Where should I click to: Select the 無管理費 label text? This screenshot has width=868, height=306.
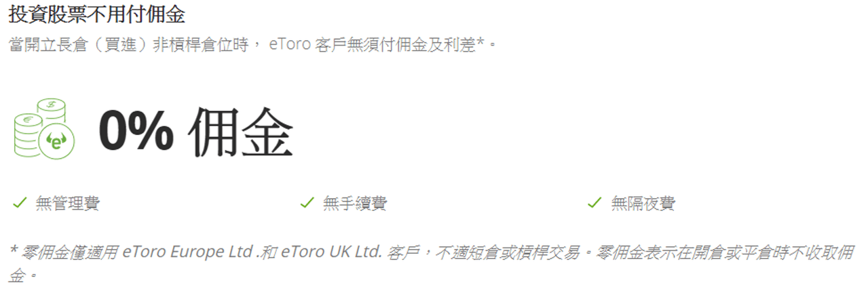[x=67, y=203]
